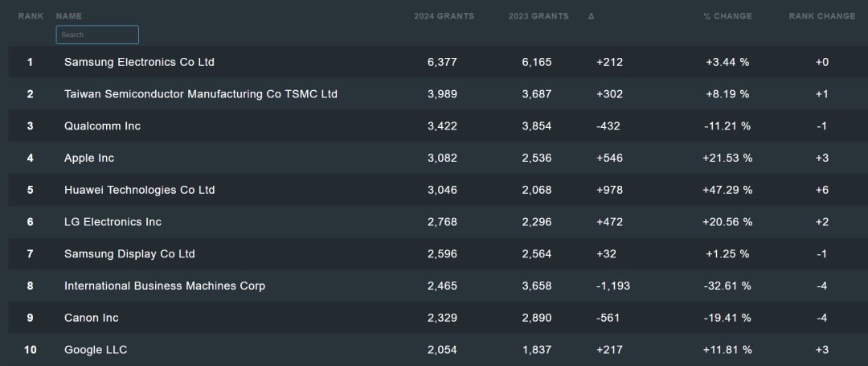Click the 3,422 grants value for Qualcomm

point(442,126)
